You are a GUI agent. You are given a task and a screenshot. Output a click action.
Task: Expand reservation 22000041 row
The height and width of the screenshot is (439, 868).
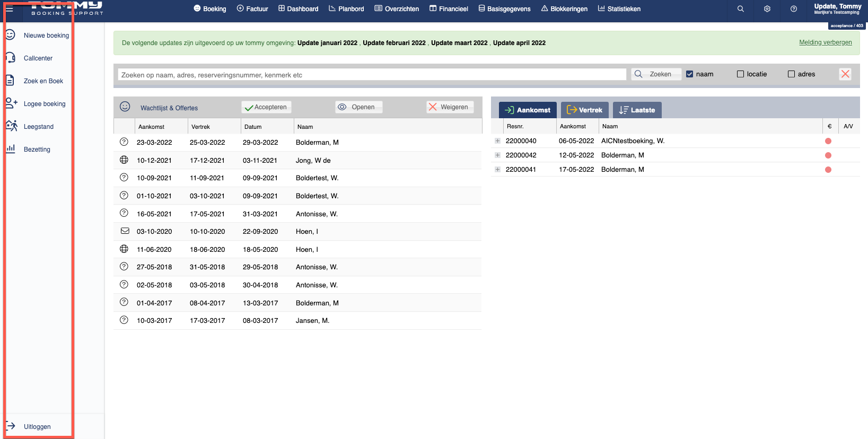coord(497,170)
